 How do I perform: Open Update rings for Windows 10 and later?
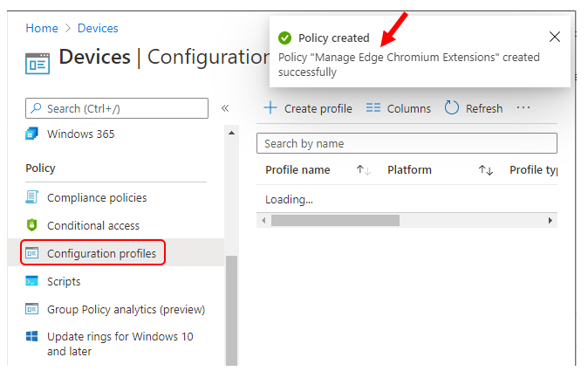(x=120, y=344)
